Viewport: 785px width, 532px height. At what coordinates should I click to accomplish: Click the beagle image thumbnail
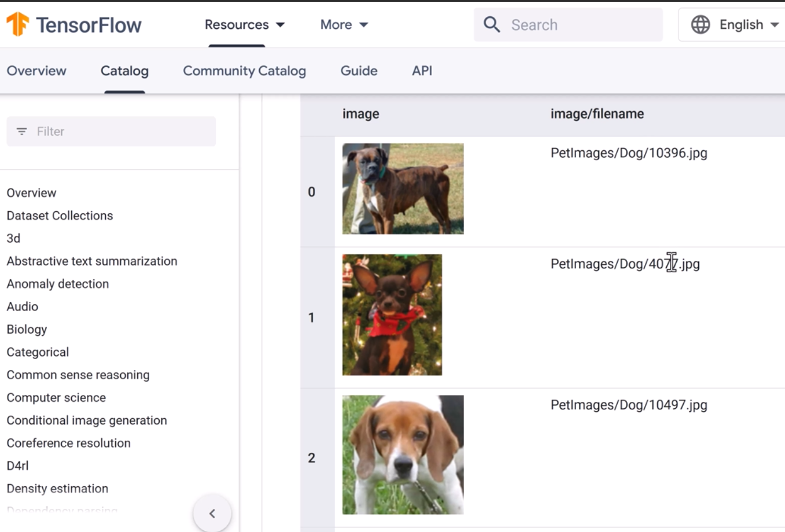(403, 455)
